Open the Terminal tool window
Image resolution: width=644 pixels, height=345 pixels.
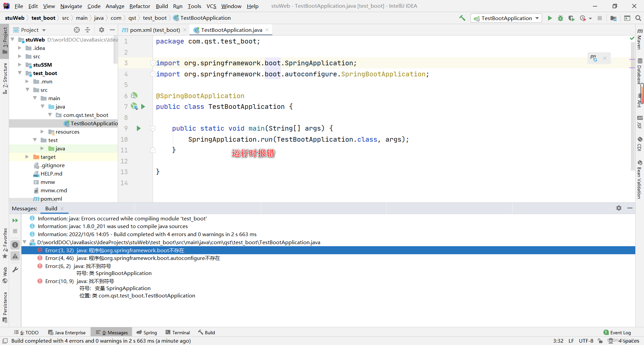(178, 332)
